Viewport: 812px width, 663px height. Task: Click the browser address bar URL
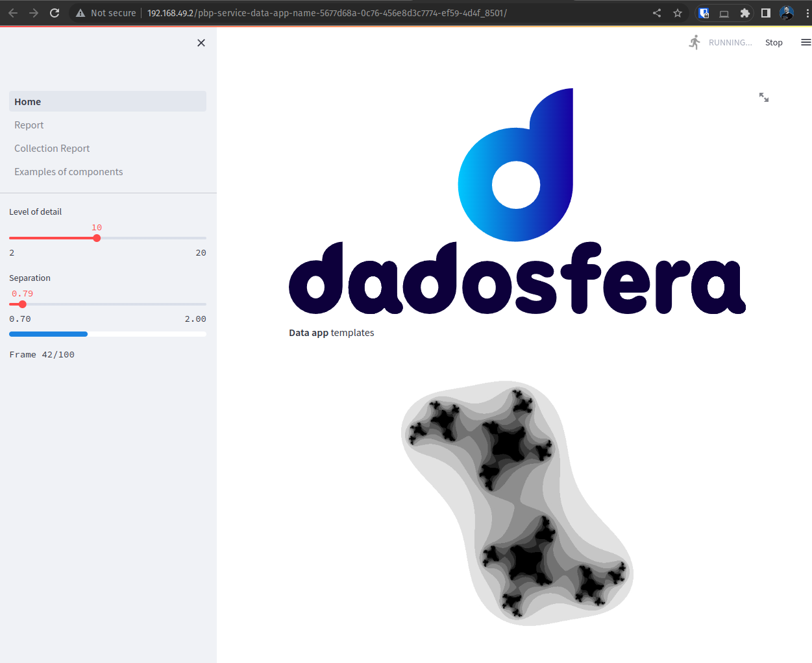coord(326,13)
